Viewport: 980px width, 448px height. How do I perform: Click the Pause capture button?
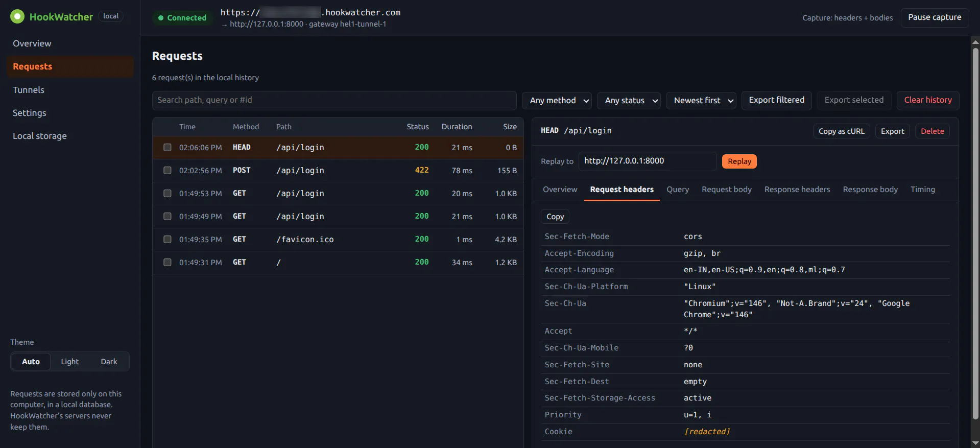coord(935,17)
